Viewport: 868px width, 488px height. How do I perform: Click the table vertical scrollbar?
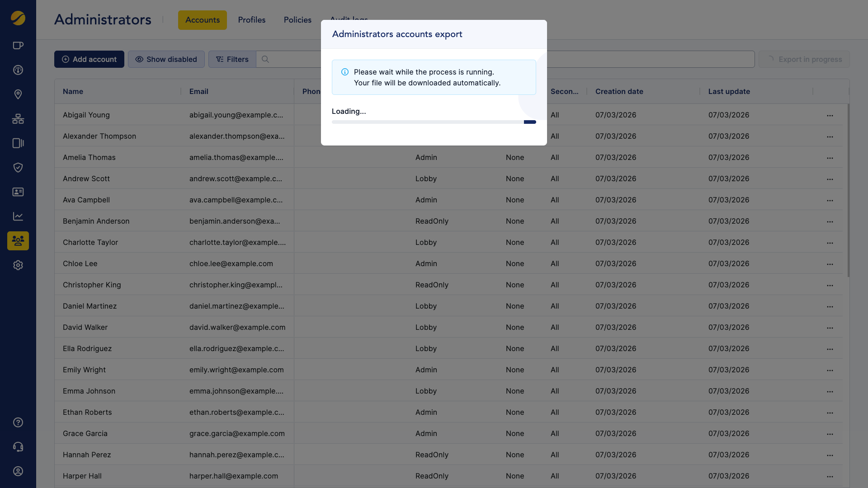(x=849, y=190)
